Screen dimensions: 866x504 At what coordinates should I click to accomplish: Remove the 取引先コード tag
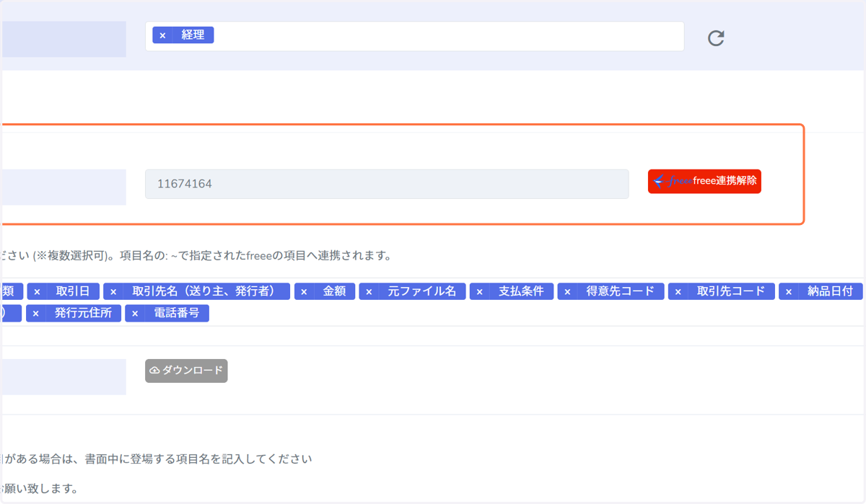pyautogui.click(x=678, y=292)
